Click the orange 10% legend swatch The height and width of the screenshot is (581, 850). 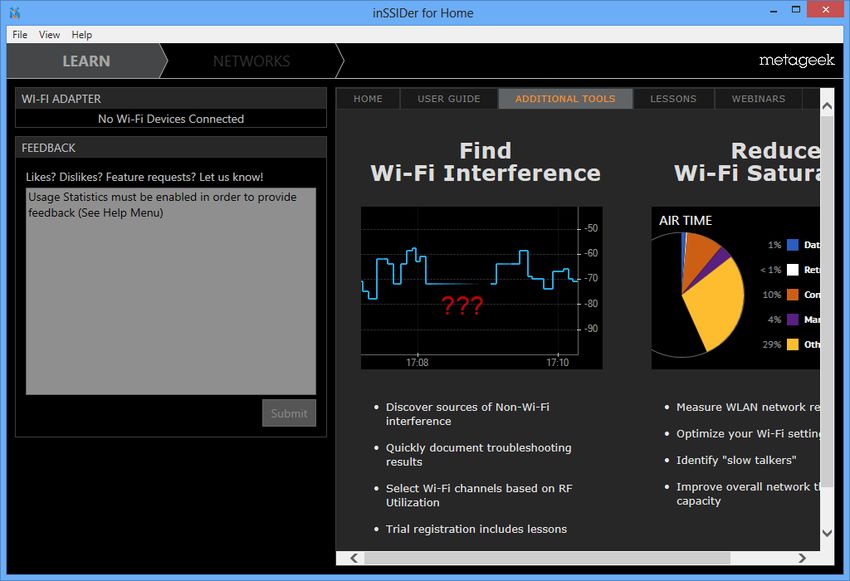[793, 295]
